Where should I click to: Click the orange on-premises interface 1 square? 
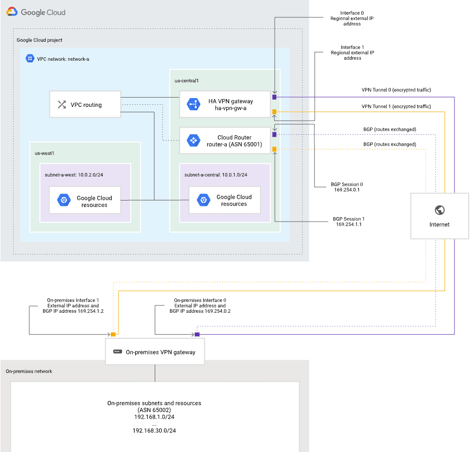tap(113, 334)
